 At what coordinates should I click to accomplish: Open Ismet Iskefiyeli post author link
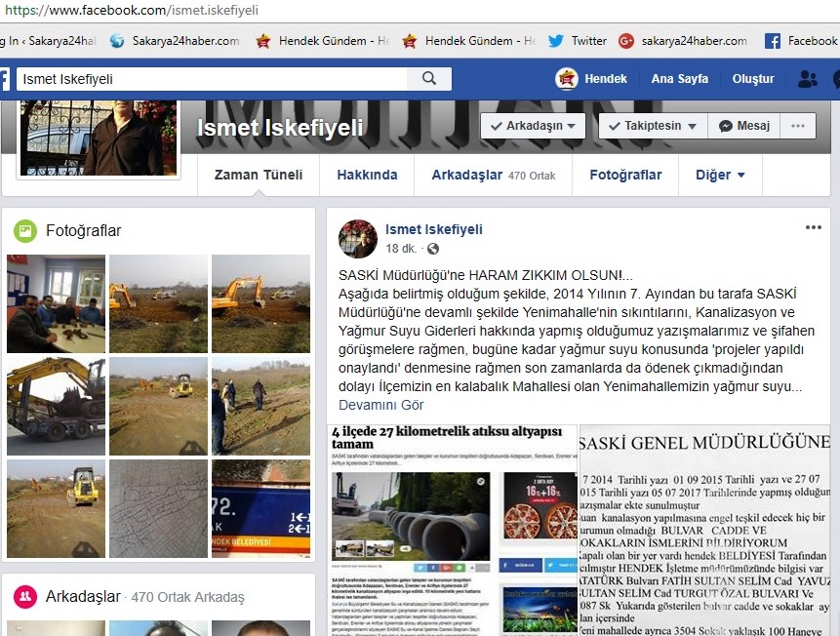pyautogui.click(x=434, y=229)
